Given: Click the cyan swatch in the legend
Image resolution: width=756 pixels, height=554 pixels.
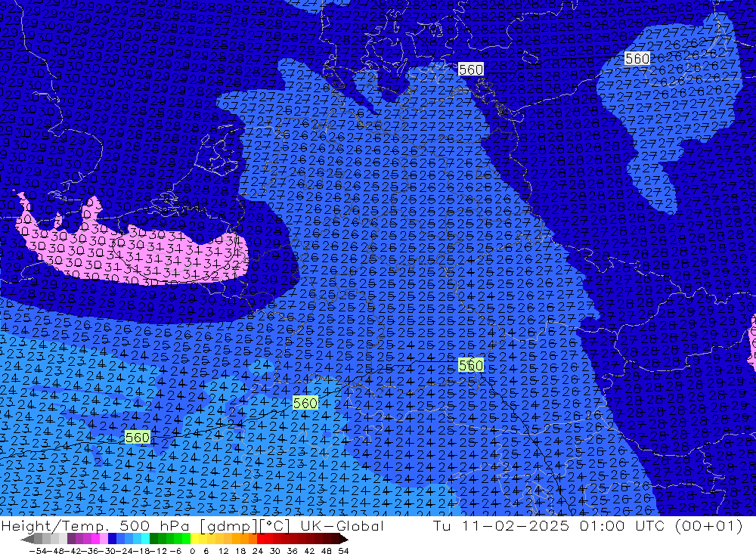Looking at the screenshot, I should coord(145,539).
